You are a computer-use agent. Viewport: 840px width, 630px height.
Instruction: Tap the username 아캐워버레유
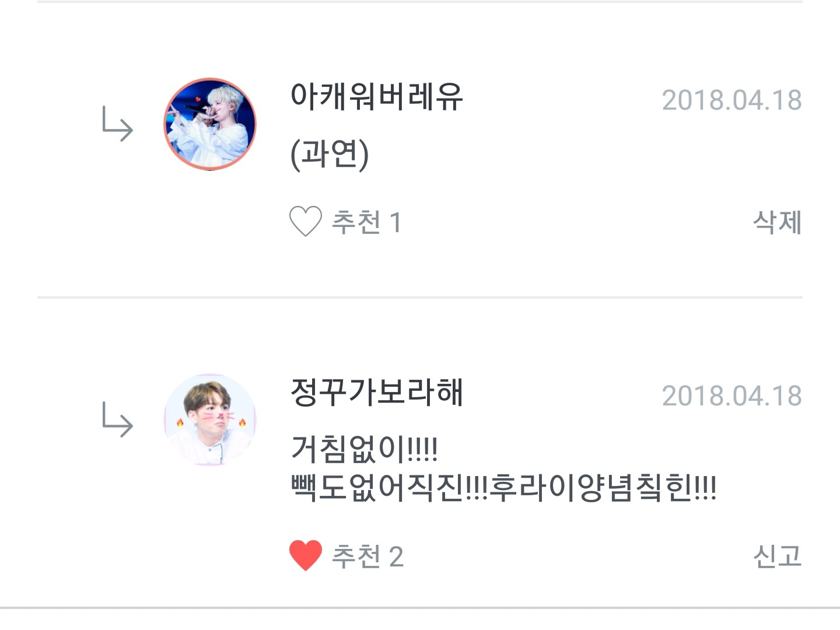point(376,97)
